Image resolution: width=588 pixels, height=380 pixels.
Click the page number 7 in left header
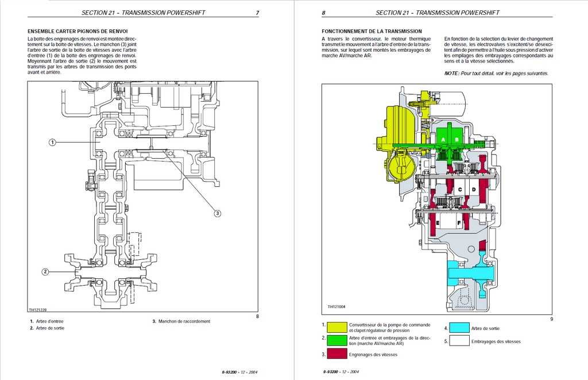tap(257, 13)
